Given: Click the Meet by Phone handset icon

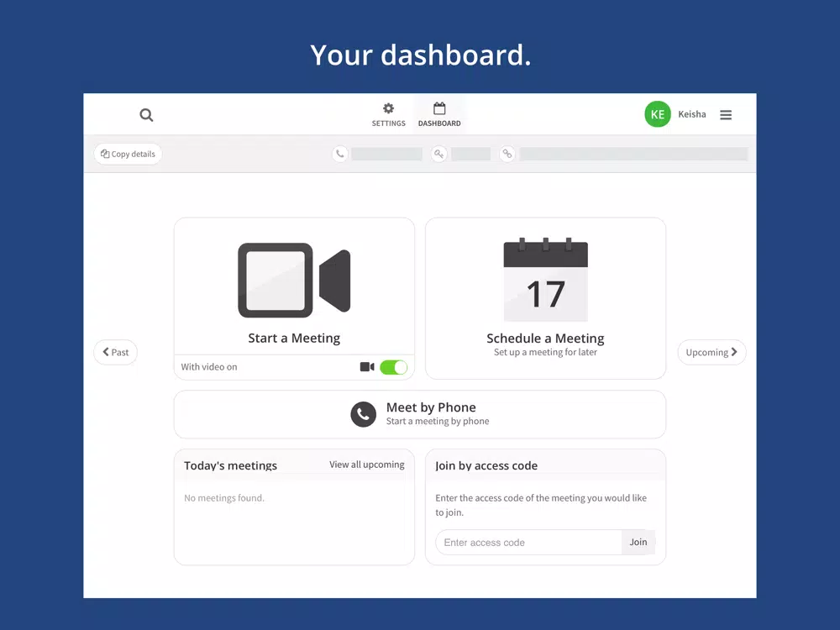Looking at the screenshot, I should (x=363, y=414).
